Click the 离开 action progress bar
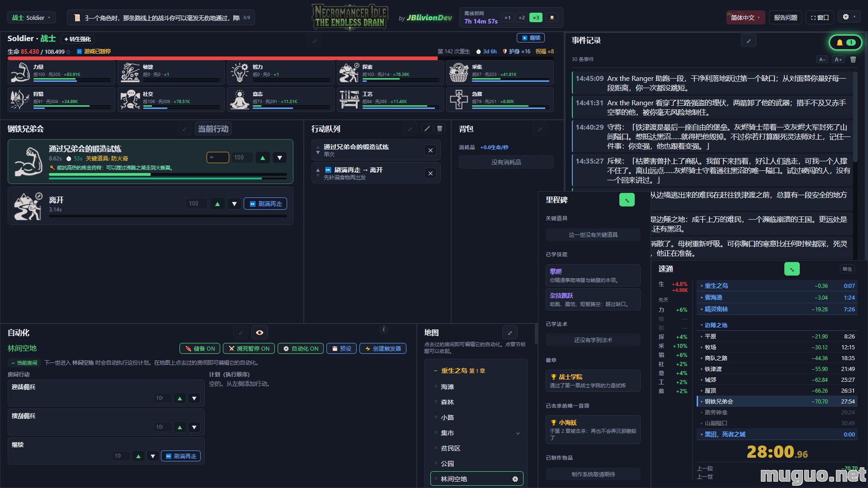This screenshot has width=868, height=488. tap(168, 216)
